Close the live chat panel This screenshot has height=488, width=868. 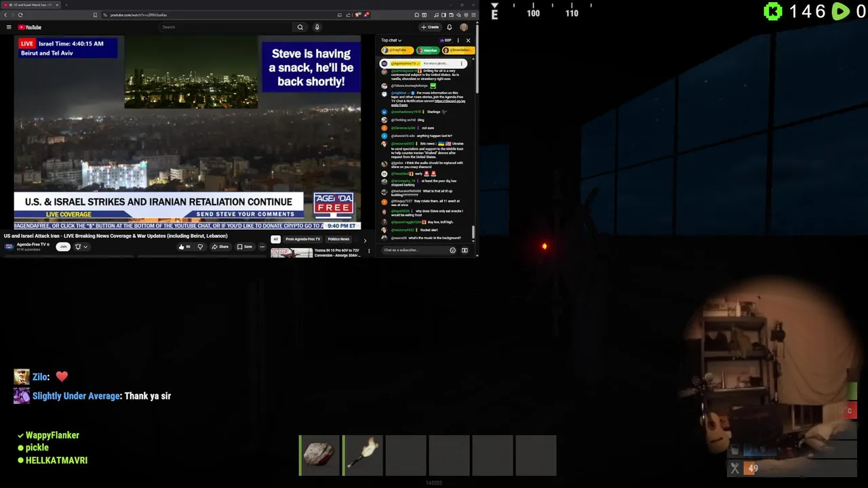[468, 40]
